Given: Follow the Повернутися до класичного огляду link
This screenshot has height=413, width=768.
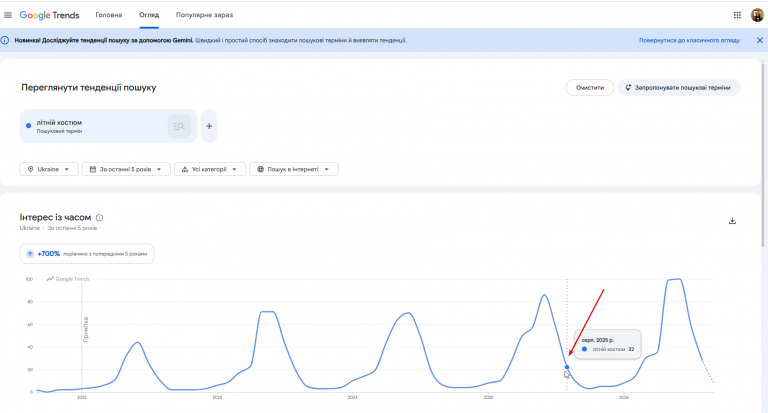Looking at the screenshot, I should pyautogui.click(x=689, y=40).
